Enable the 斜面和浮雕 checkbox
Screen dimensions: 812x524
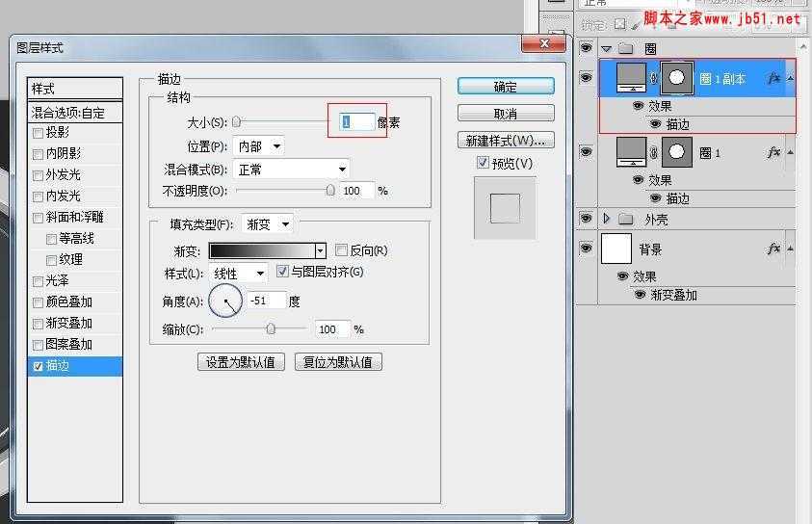click(38, 218)
